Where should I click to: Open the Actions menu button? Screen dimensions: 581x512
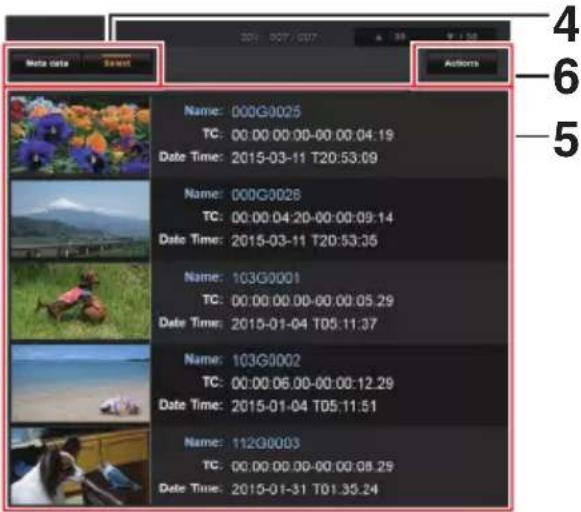click(x=461, y=64)
